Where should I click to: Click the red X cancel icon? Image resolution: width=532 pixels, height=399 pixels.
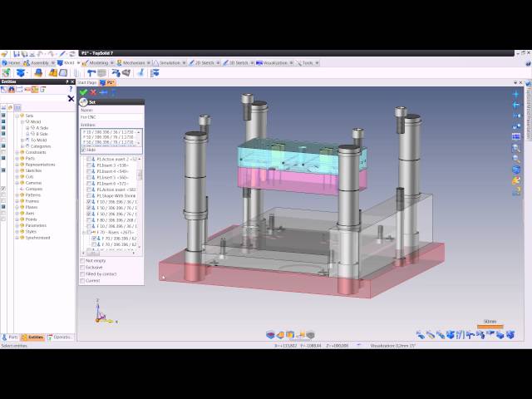(93, 92)
